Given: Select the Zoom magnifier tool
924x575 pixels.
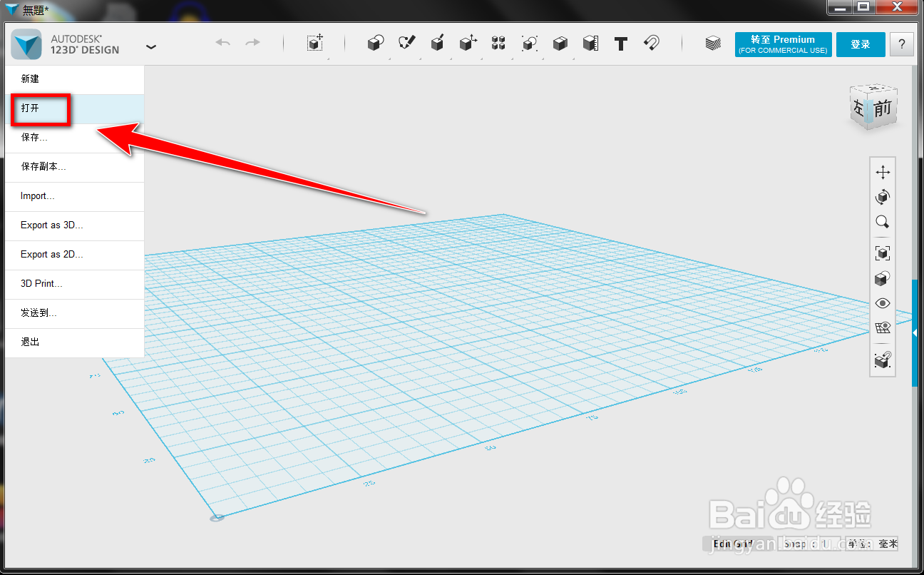Looking at the screenshot, I should click(883, 222).
